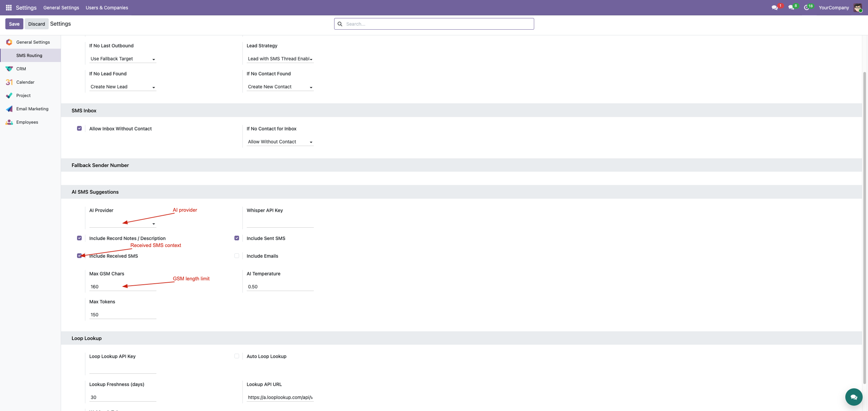Click the vertical scrollbar on right edge
This screenshot has width=868, height=411.
(865, 228)
